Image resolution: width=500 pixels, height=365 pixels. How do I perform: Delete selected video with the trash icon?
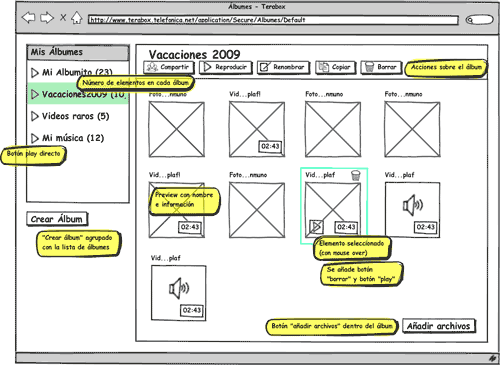356,175
